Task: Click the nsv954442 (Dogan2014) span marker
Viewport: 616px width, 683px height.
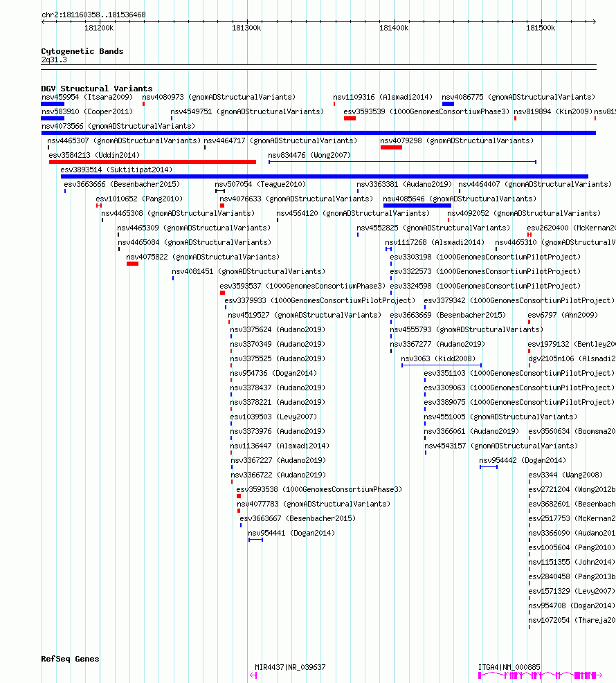Action: pos(489,467)
